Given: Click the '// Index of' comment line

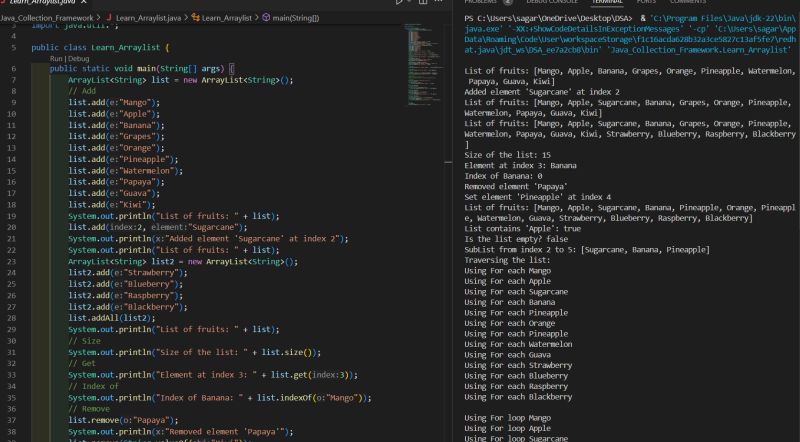Looking at the screenshot, I should [93, 386].
